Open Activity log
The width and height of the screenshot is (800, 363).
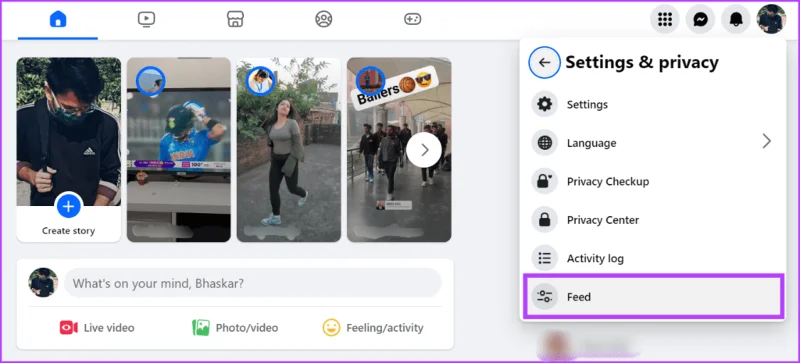point(653,258)
